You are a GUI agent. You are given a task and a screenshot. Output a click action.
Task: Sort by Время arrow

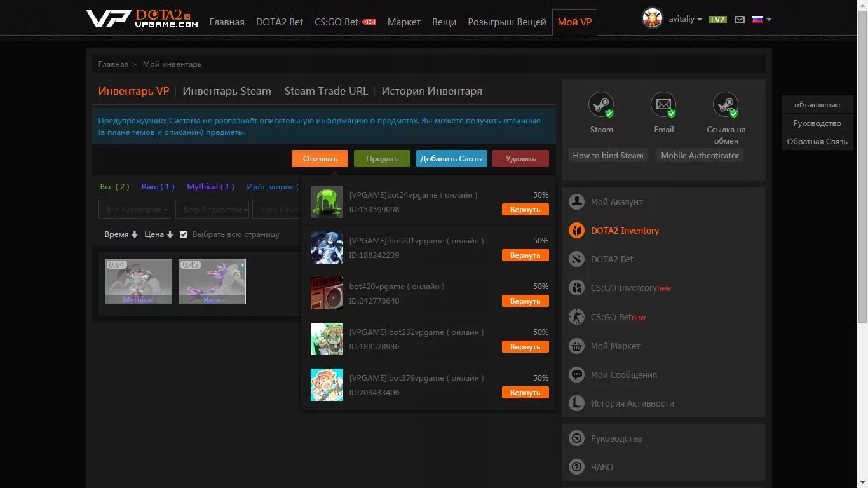[135, 234]
